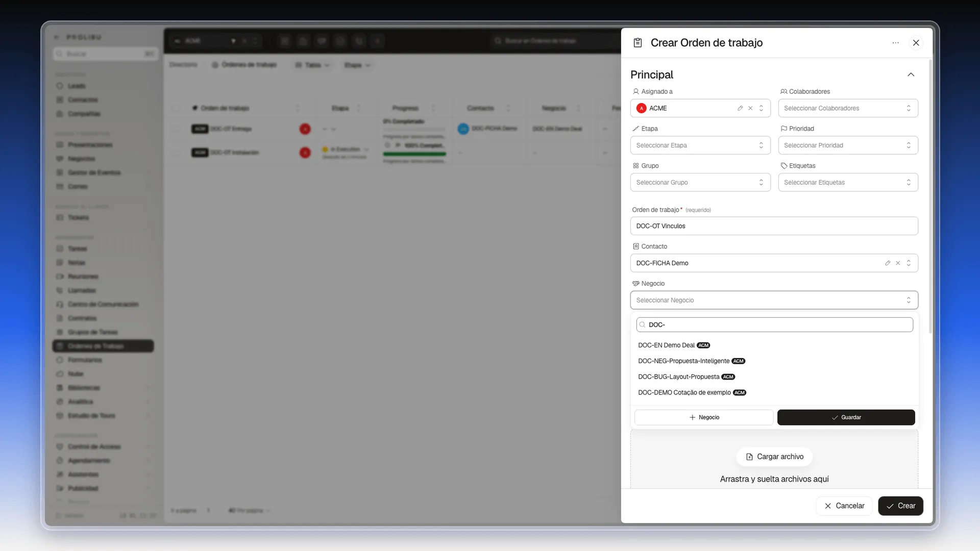Click the plus Negocio button

pos(704,417)
